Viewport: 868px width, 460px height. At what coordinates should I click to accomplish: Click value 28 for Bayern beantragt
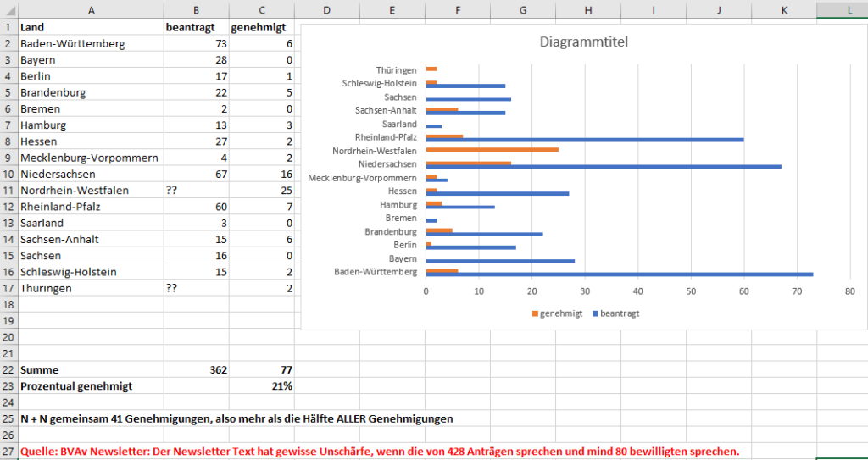197,60
